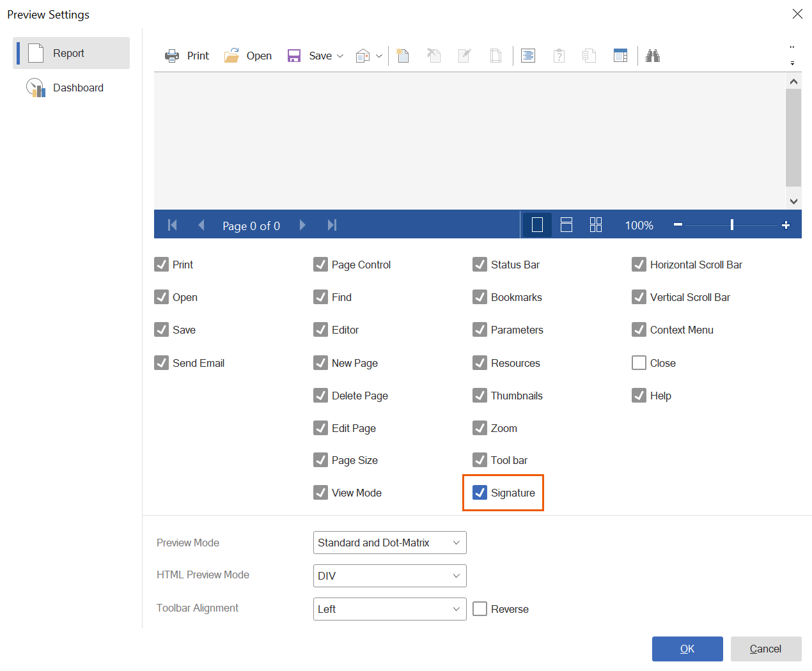Go to previous page arrow
This screenshot has width=812, height=671.
click(x=201, y=225)
